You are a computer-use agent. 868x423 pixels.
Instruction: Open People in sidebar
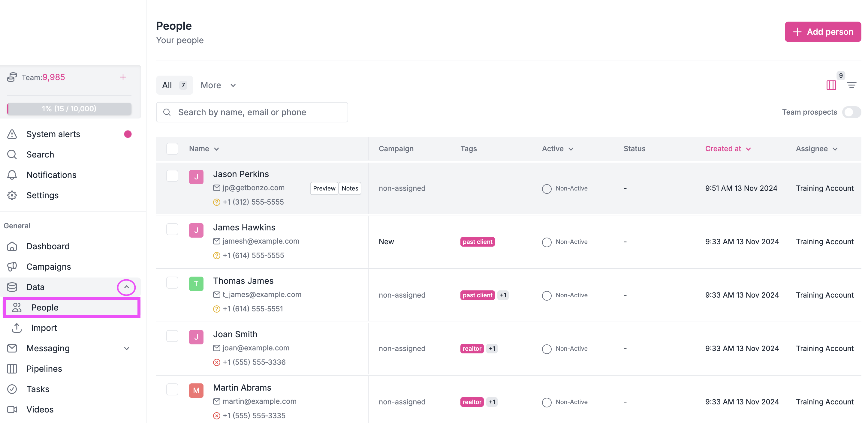[72, 307]
